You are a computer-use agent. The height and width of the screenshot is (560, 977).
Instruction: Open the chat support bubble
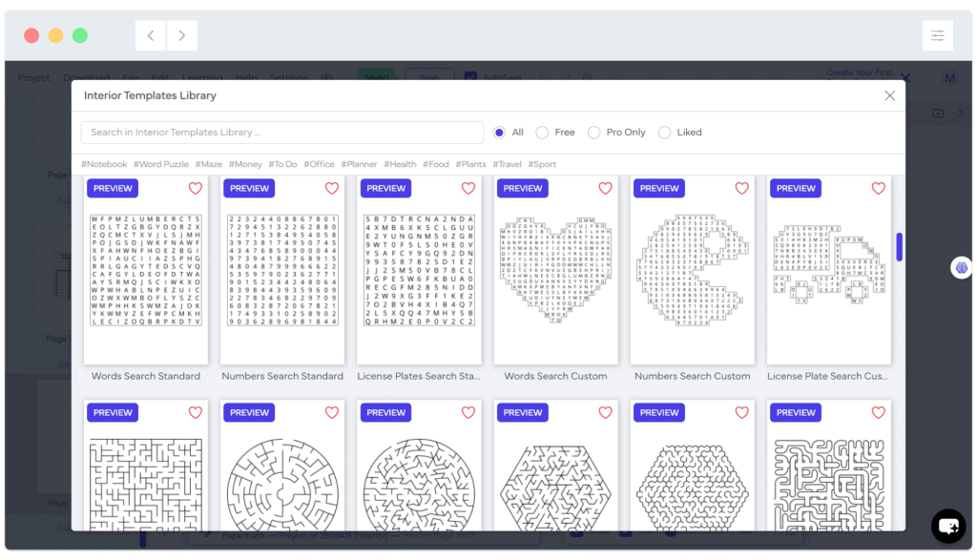click(x=948, y=526)
